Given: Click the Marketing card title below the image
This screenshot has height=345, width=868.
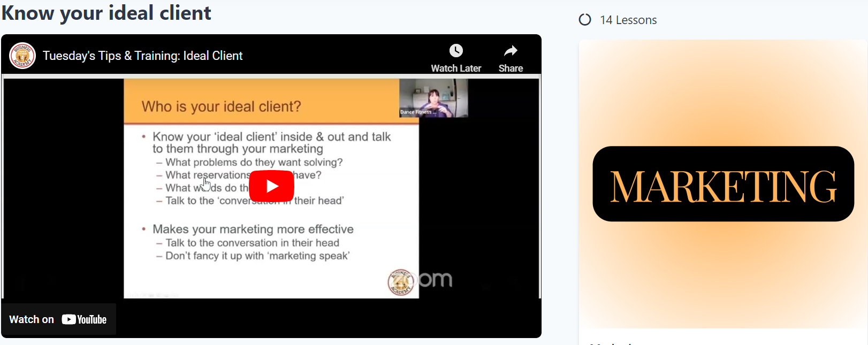Looking at the screenshot, I should tap(610, 343).
